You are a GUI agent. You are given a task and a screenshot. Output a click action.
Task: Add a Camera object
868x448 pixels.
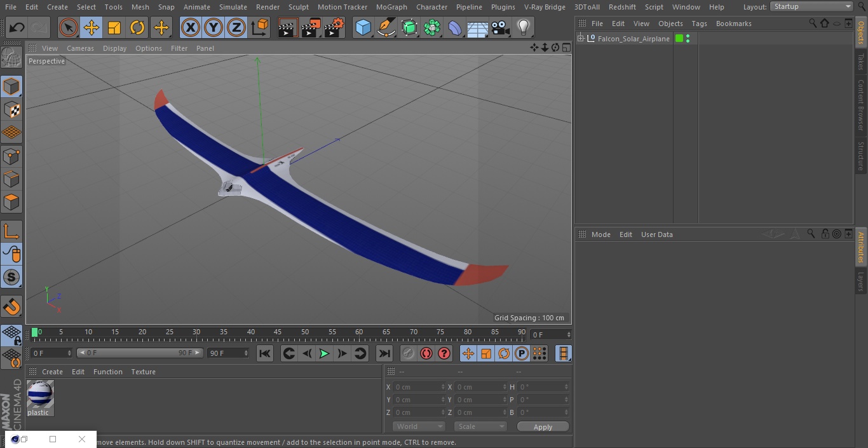[501, 28]
